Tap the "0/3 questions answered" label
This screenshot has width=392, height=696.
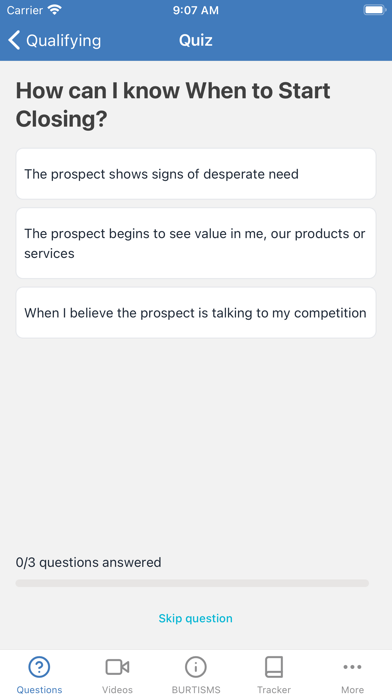88,562
